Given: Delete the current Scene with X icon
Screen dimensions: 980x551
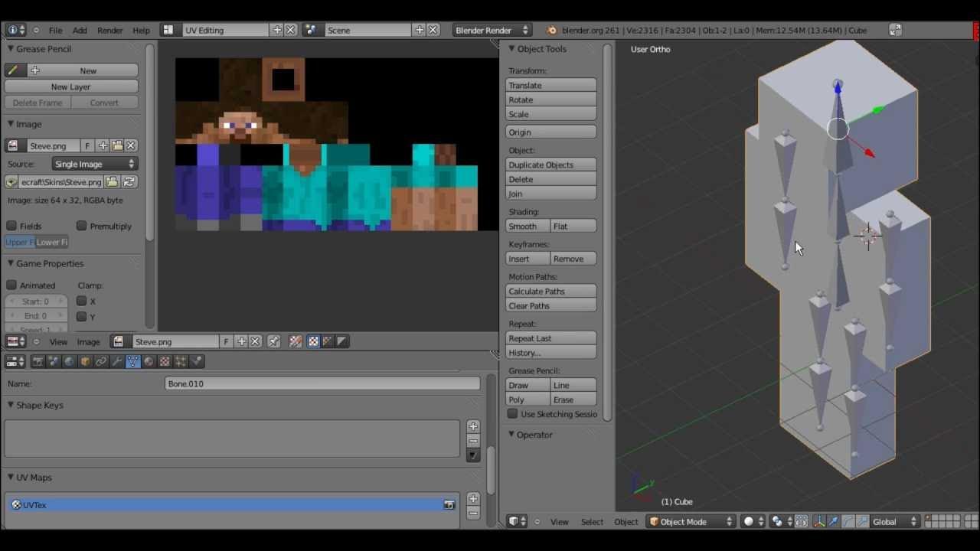Looking at the screenshot, I should 433,30.
